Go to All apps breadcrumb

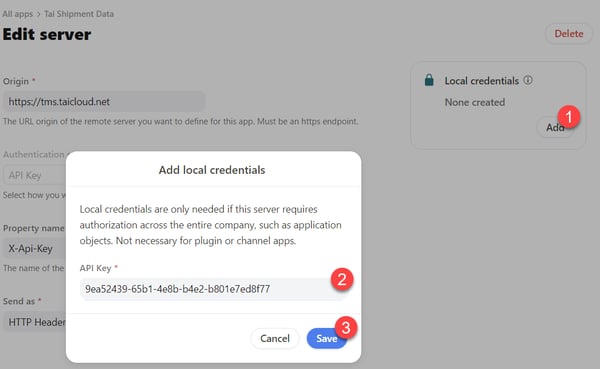18,14
